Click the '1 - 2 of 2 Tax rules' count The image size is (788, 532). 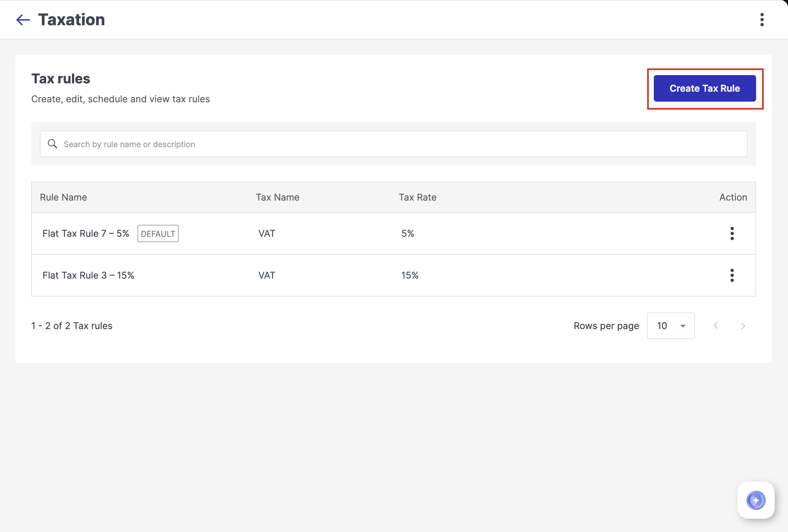point(71,326)
